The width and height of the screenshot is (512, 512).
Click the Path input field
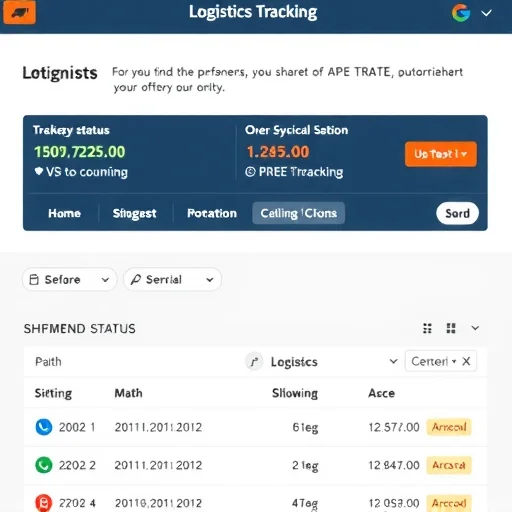tap(133, 362)
